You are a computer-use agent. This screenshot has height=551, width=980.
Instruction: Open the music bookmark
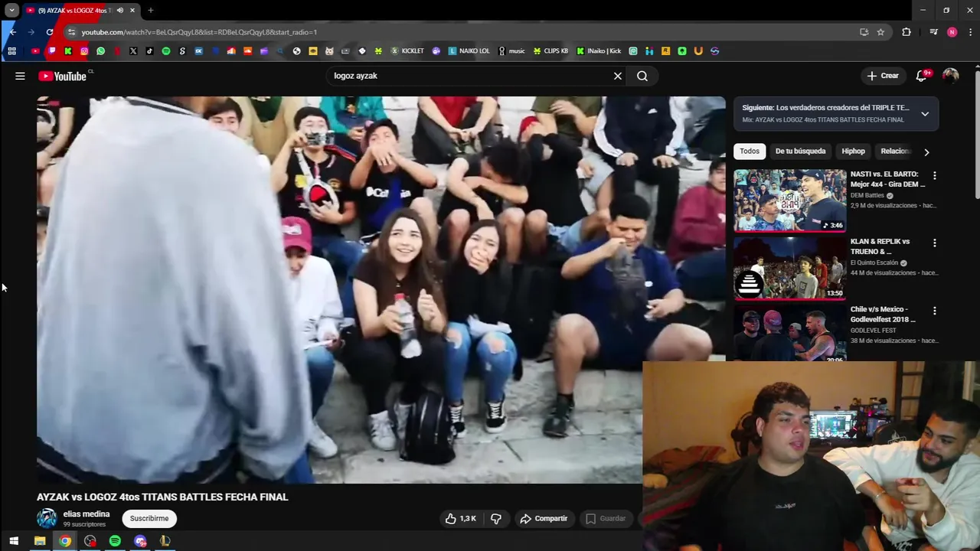coord(511,51)
